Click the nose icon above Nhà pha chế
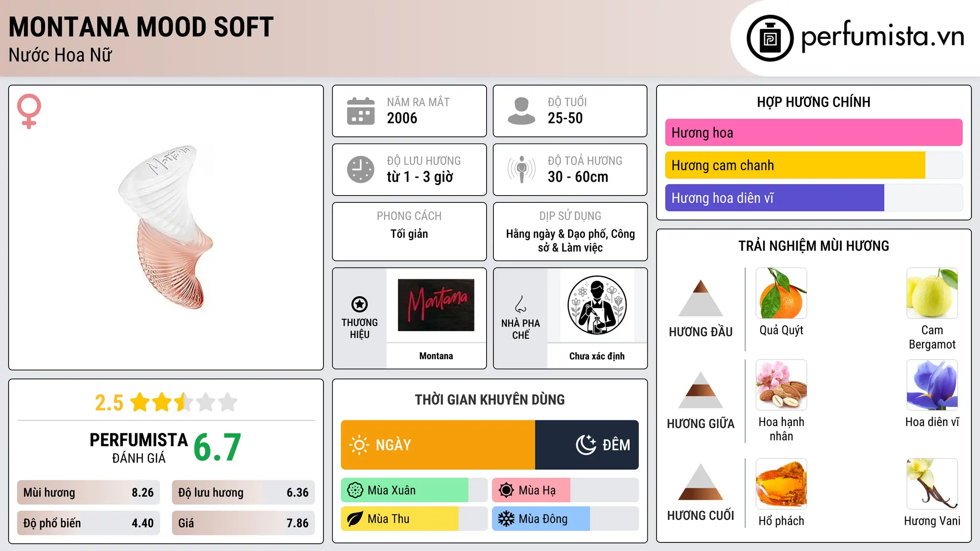Viewport: 980px width, 551px height. [x=521, y=304]
